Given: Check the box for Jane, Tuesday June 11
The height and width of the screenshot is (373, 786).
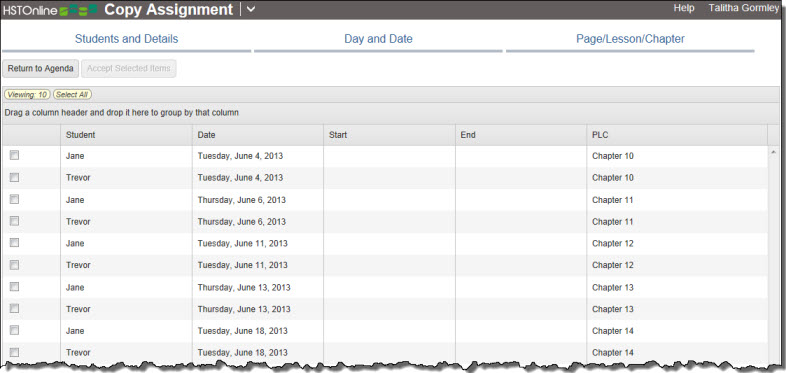Looking at the screenshot, I should pyautogui.click(x=15, y=243).
